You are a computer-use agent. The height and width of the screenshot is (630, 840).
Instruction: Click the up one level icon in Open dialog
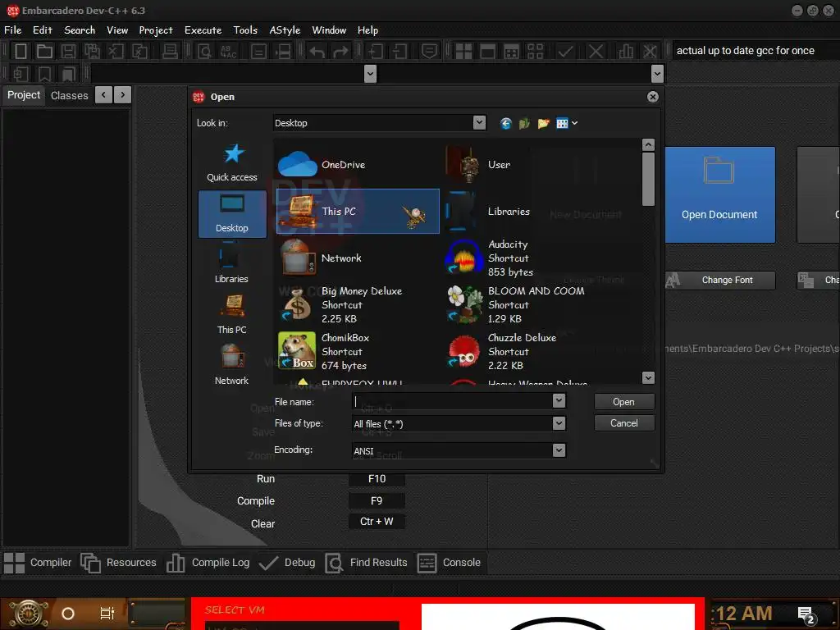click(524, 124)
